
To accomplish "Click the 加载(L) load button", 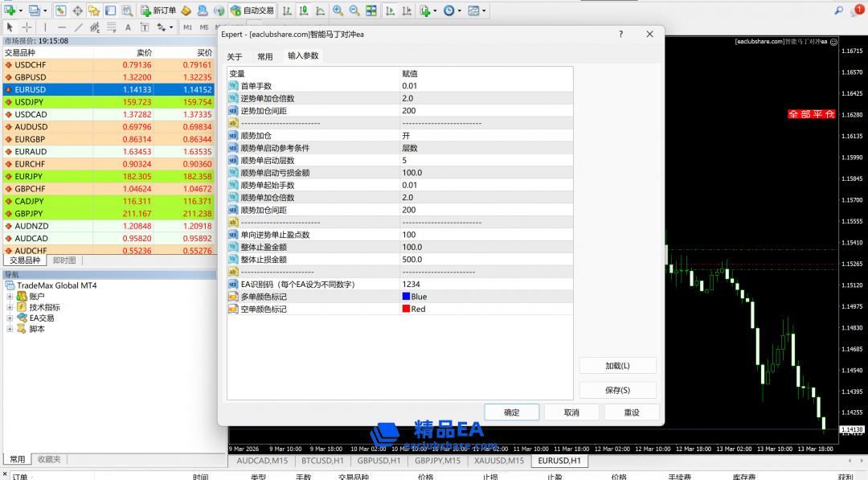I will click(x=617, y=366).
